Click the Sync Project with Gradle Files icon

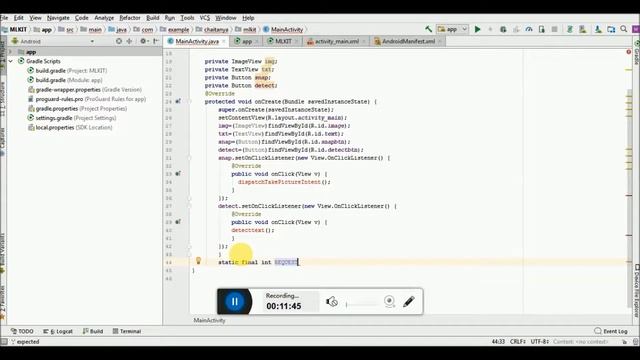pos(570,29)
